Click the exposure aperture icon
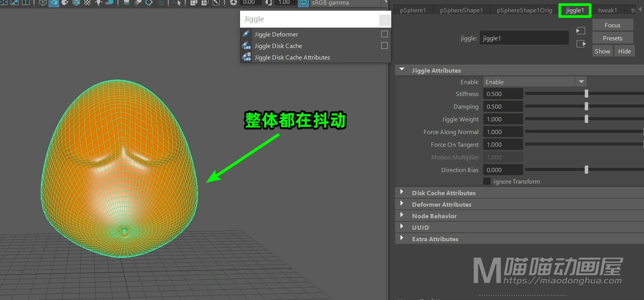This screenshot has width=644, height=300. [234, 3]
